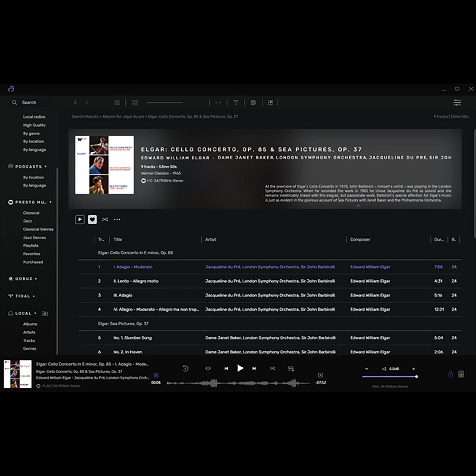Open album more options ellipsis

pos(117,219)
